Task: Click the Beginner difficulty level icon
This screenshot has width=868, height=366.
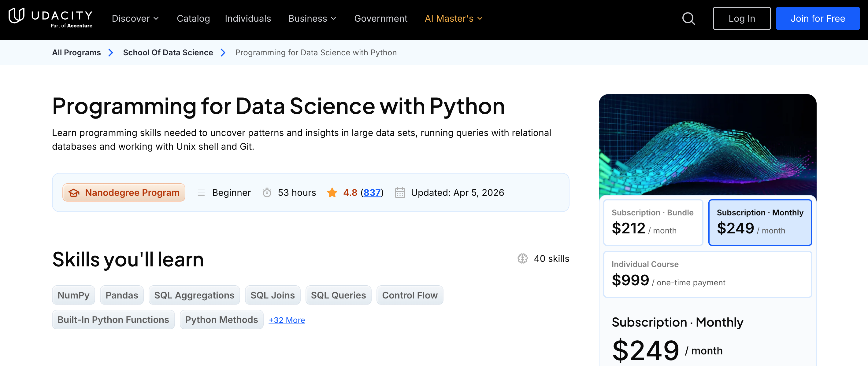Action: point(201,192)
